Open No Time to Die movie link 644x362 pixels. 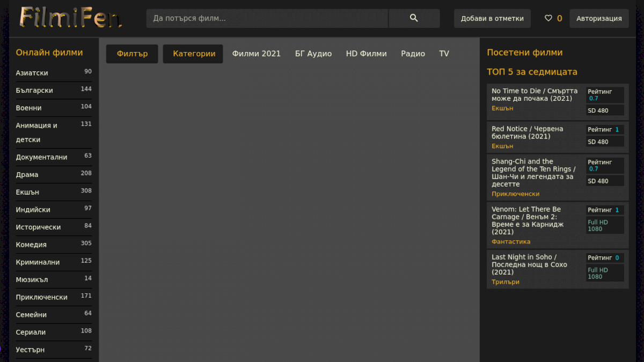coord(535,95)
